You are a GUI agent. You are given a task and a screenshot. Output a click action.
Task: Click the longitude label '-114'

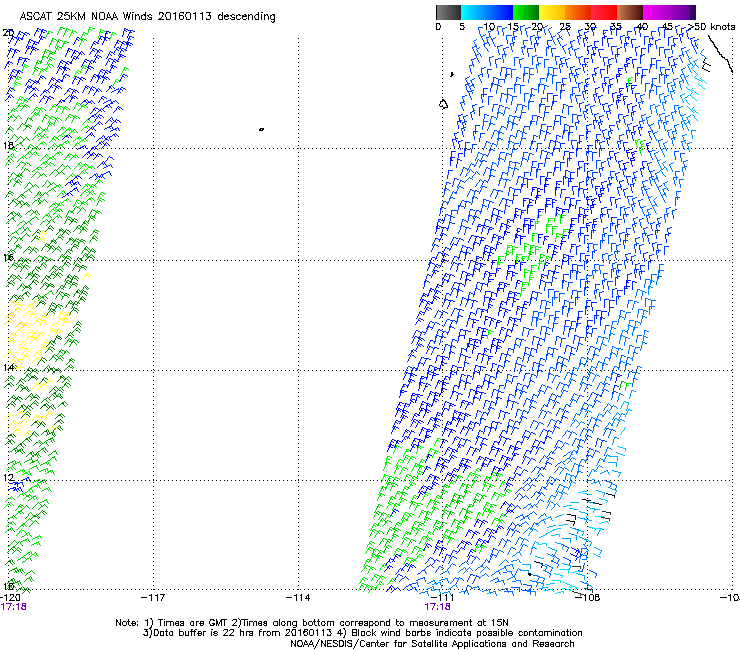(298, 598)
